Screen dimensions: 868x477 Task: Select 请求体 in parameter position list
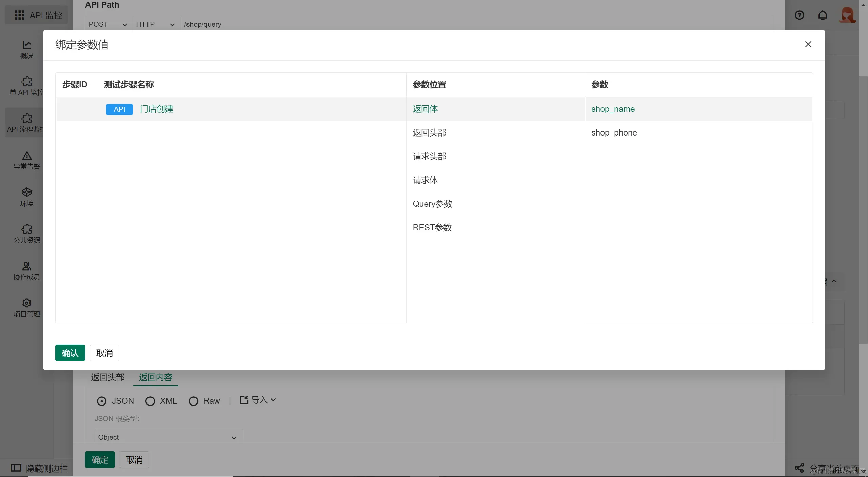(425, 180)
